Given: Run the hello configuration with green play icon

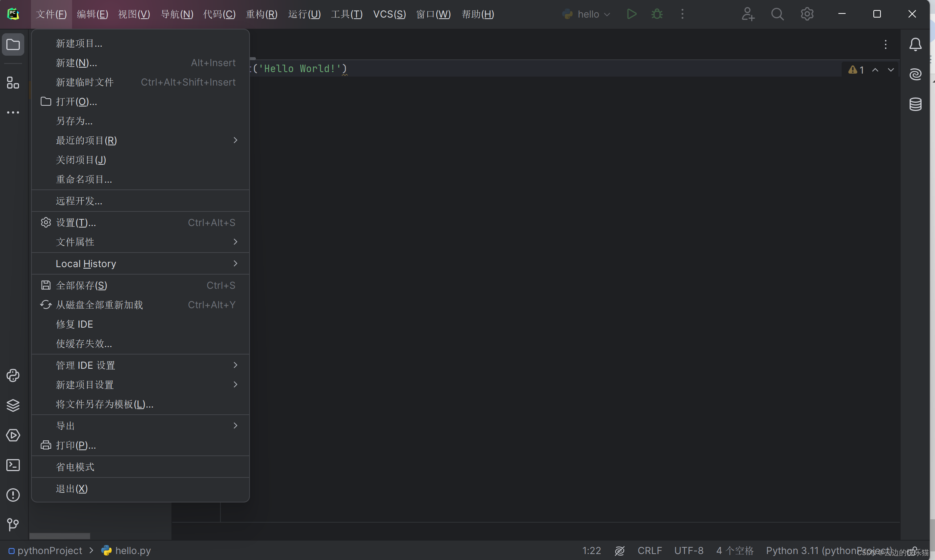Looking at the screenshot, I should pyautogui.click(x=632, y=14).
